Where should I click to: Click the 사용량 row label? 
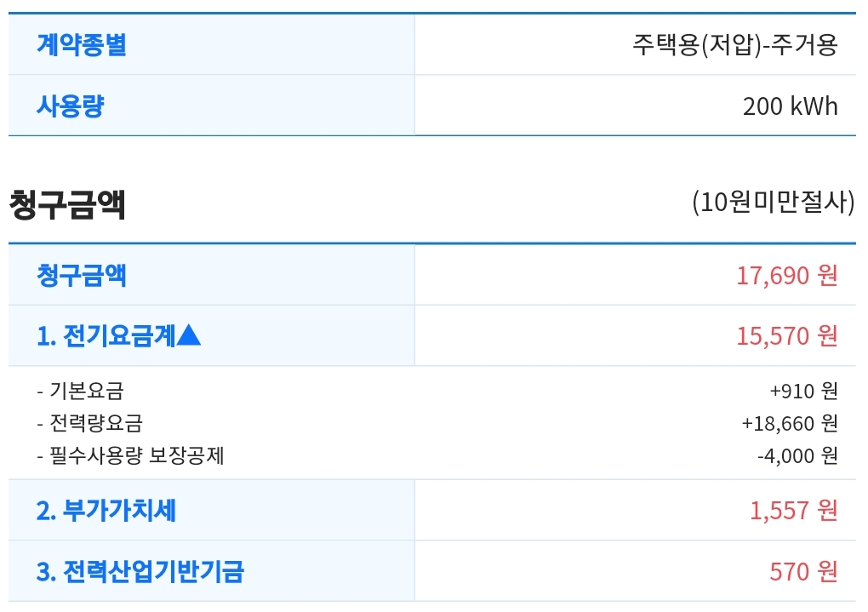(70, 106)
